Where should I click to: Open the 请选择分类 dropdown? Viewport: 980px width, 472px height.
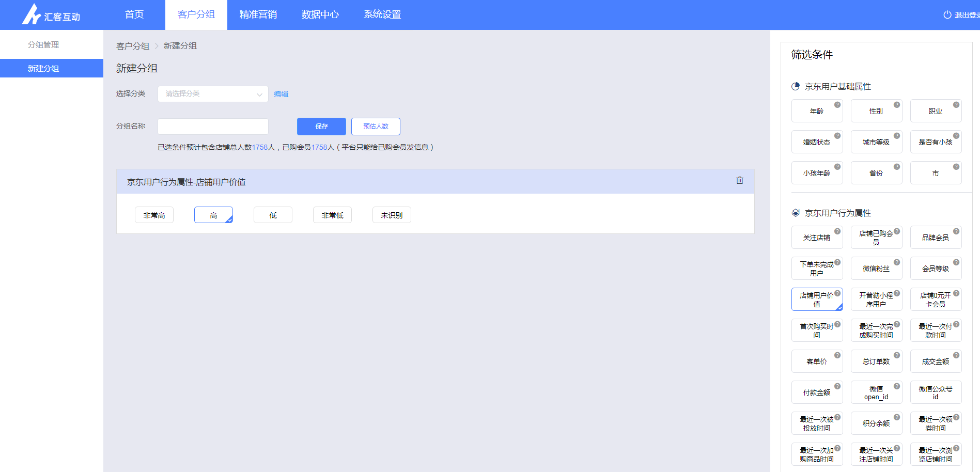[213, 94]
